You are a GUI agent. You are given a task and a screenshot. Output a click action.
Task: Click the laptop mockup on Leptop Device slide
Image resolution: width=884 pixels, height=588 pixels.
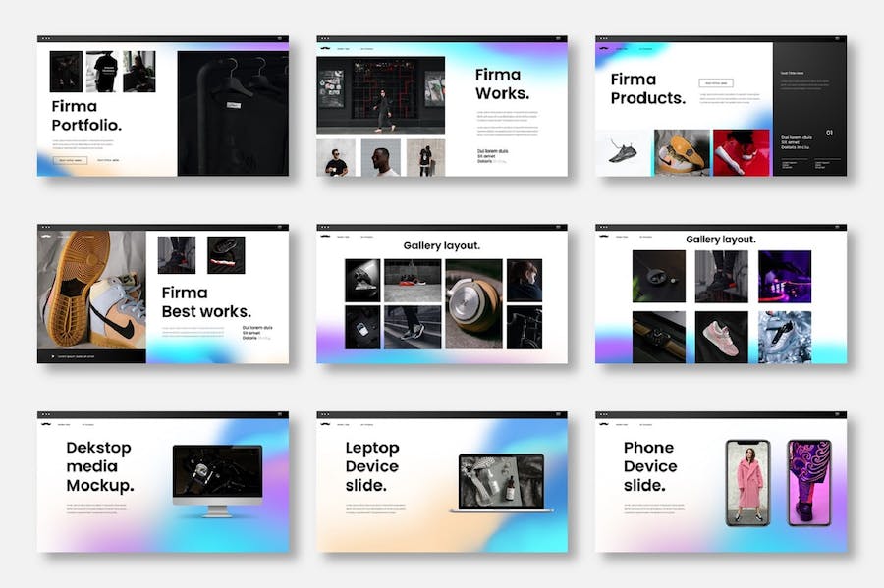pyautogui.click(x=502, y=482)
